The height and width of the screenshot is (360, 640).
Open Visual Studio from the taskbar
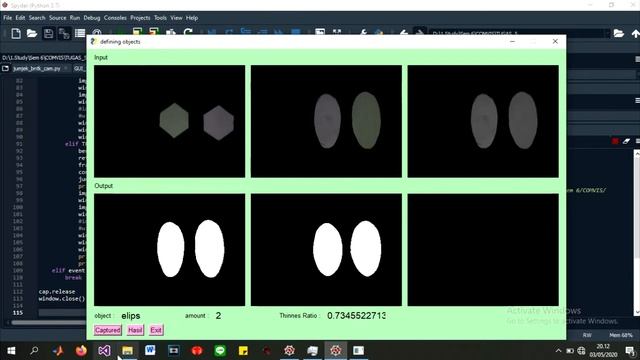(x=104, y=351)
